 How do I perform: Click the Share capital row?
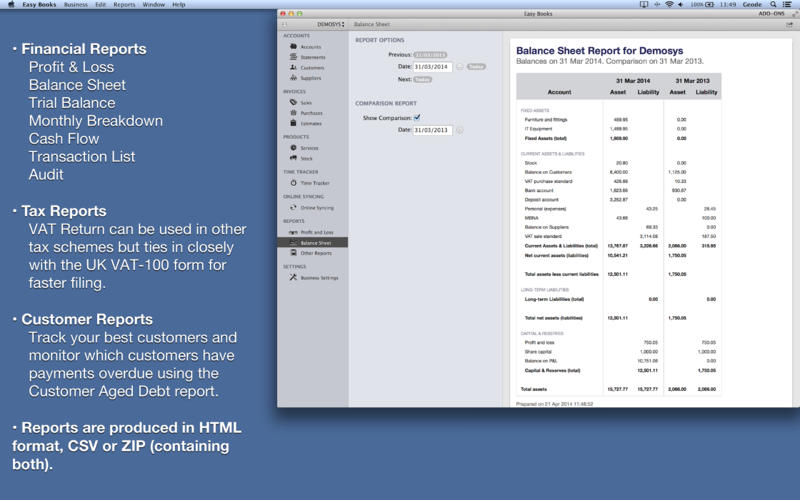(619, 352)
